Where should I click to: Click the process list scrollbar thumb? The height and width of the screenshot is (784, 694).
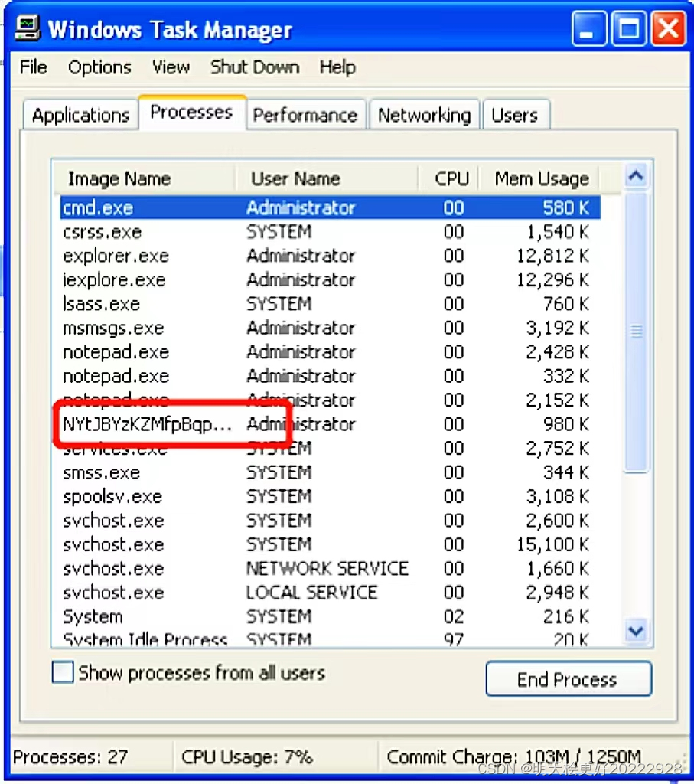tap(636, 331)
